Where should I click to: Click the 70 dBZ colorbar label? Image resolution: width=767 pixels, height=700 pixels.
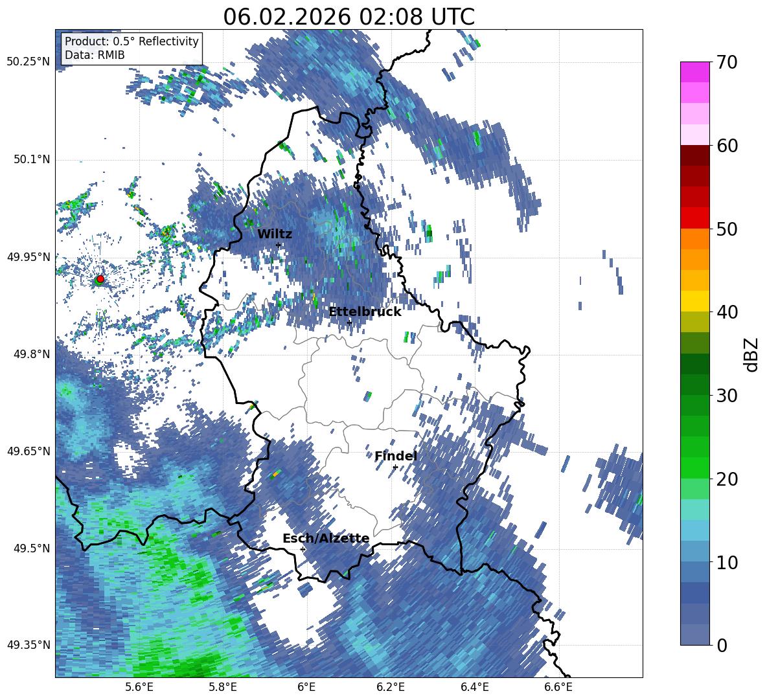[726, 63]
